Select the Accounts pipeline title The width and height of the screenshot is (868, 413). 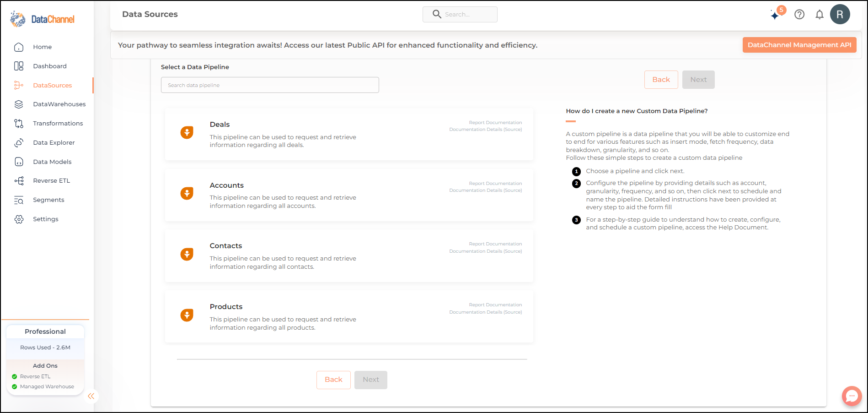[x=226, y=185]
